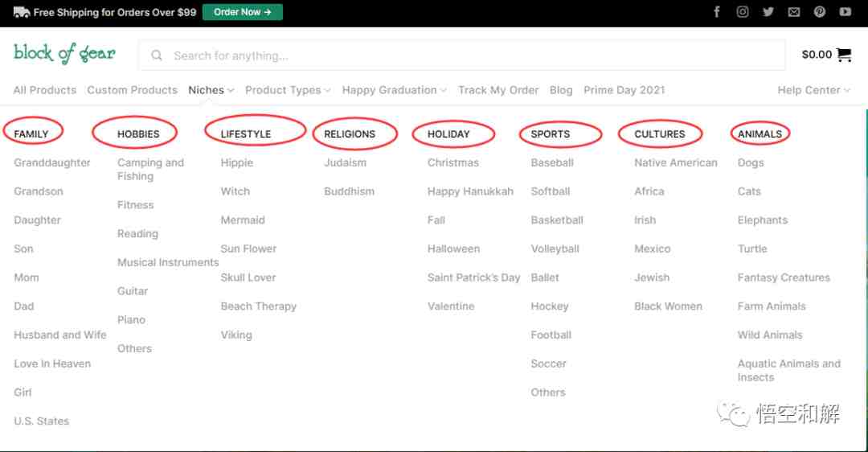Viewport: 868px width, 452px height.
Task: Open the Beach Therapy niche
Action: (259, 306)
